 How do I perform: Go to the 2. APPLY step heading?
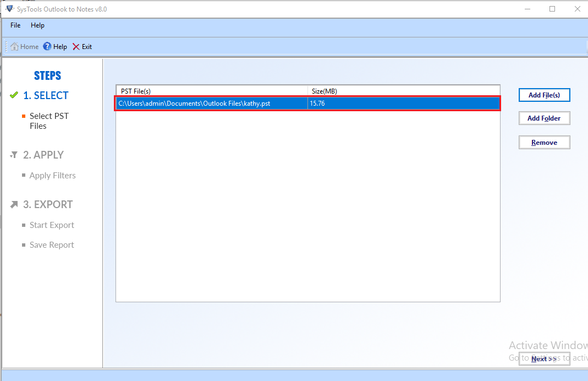[43, 155]
